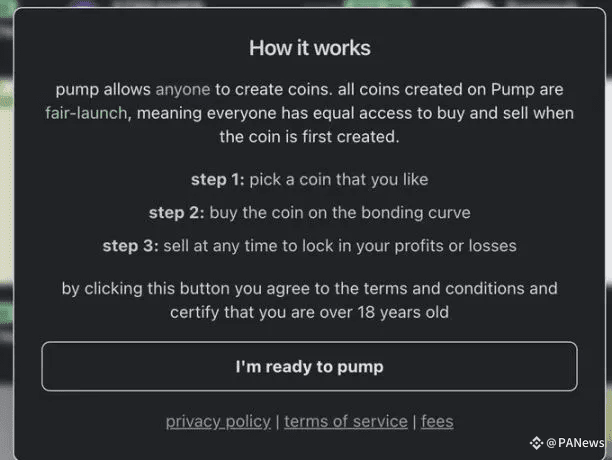Open the fees link
The width and height of the screenshot is (612, 460).
[x=437, y=422]
